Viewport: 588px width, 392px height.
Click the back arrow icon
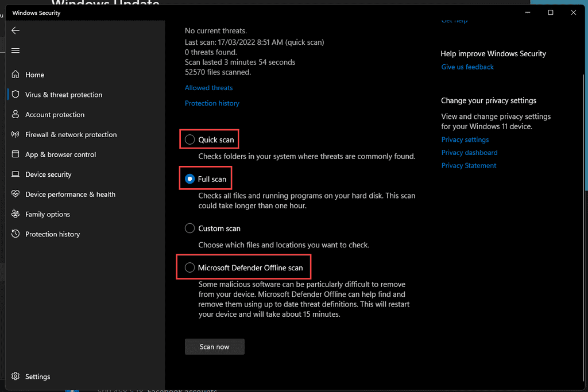(16, 30)
